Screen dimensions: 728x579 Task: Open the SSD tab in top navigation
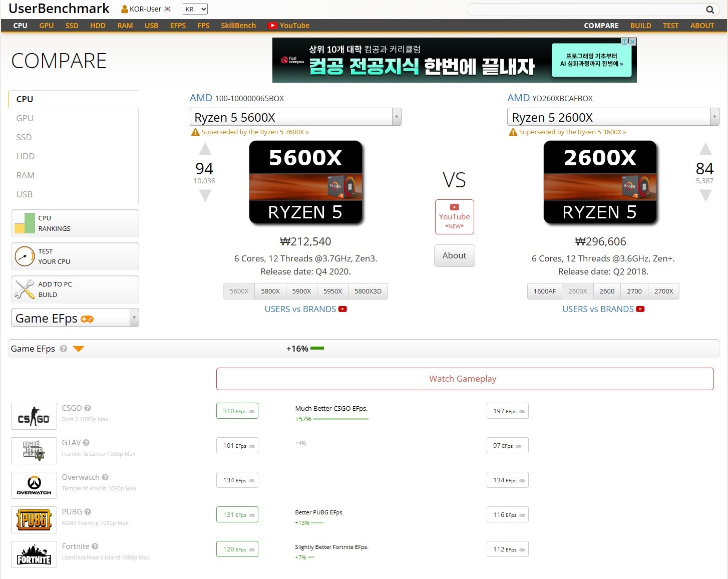click(x=72, y=26)
